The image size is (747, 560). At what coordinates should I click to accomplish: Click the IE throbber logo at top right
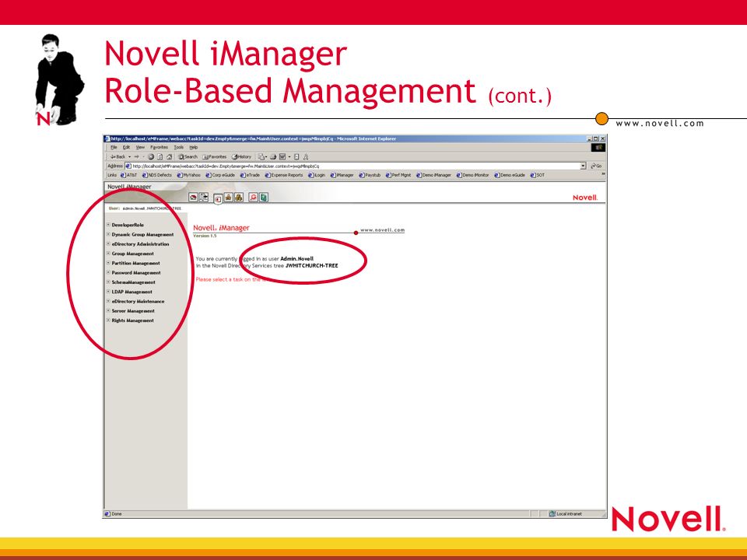click(x=599, y=148)
